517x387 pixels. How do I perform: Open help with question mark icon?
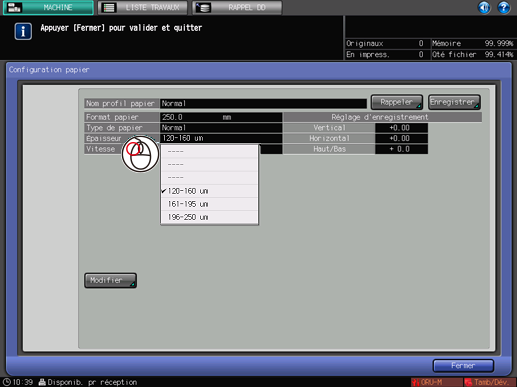504,7
